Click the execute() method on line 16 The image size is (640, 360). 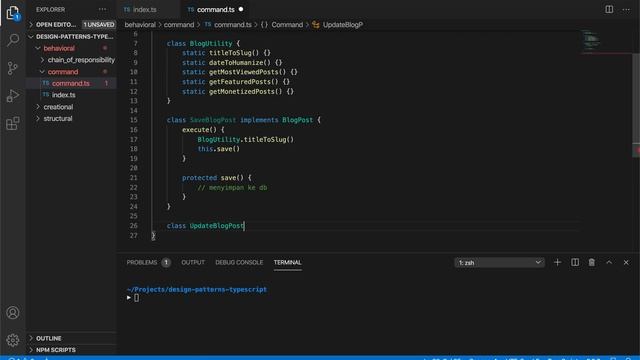coord(199,130)
